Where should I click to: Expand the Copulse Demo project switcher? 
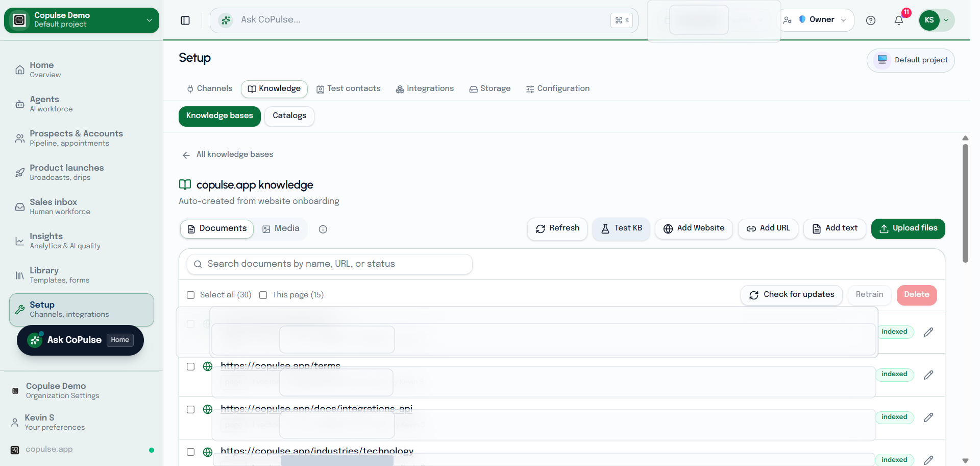pyautogui.click(x=82, y=20)
